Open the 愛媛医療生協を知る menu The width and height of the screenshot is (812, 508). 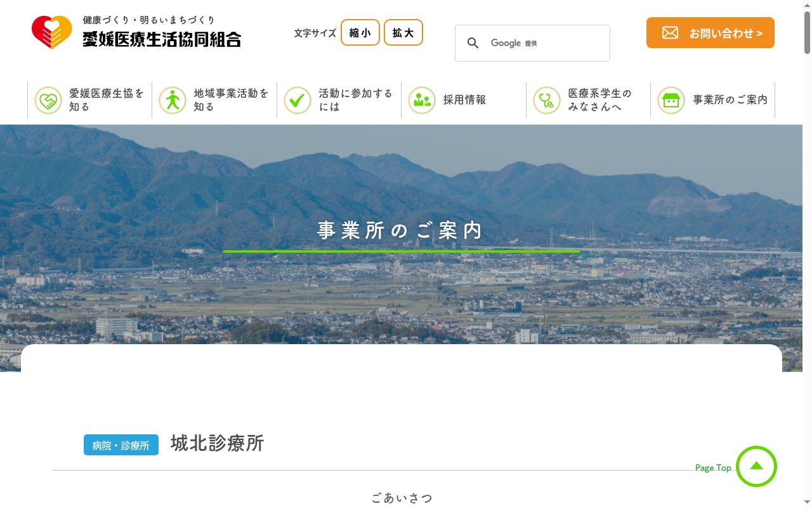[89, 100]
